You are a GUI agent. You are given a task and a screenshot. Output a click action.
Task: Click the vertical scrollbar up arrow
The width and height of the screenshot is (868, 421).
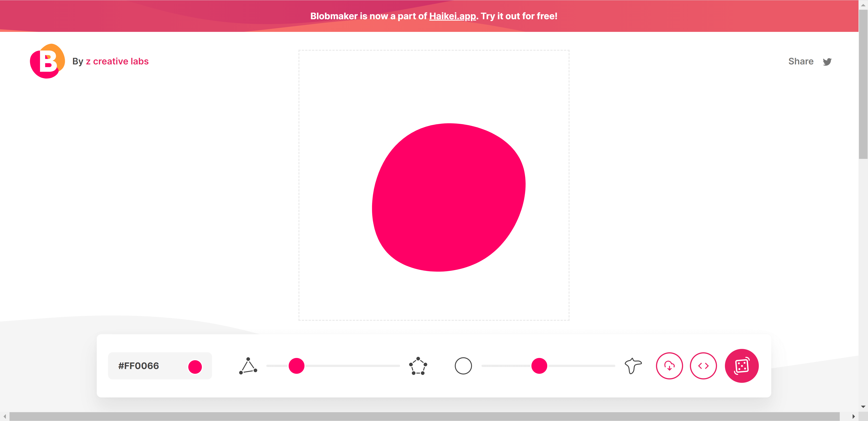[x=863, y=5]
